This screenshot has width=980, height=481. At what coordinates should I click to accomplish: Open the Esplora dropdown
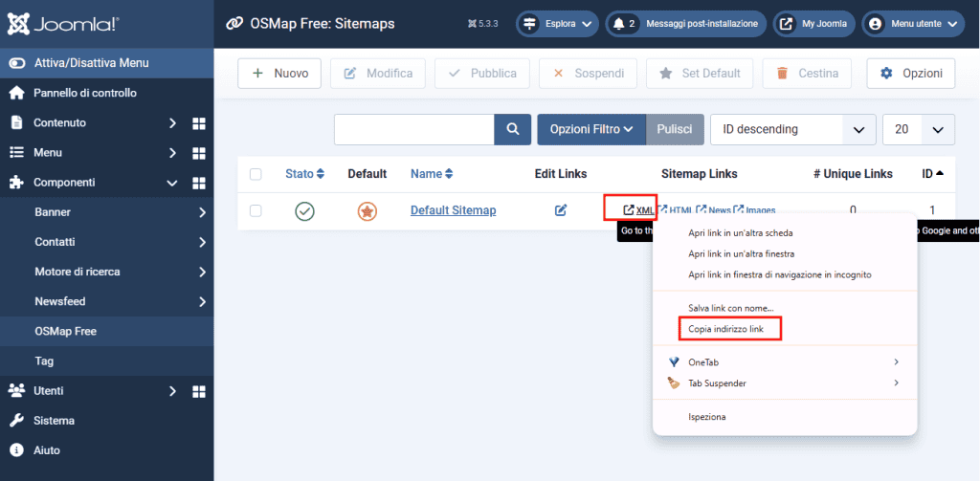(557, 24)
